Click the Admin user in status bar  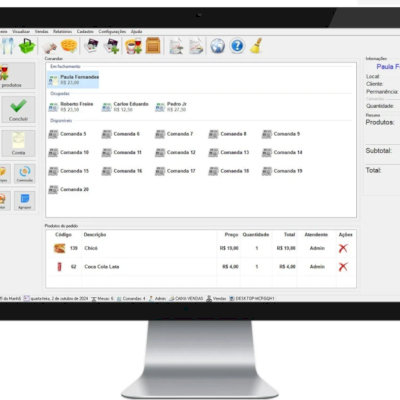[157, 298]
